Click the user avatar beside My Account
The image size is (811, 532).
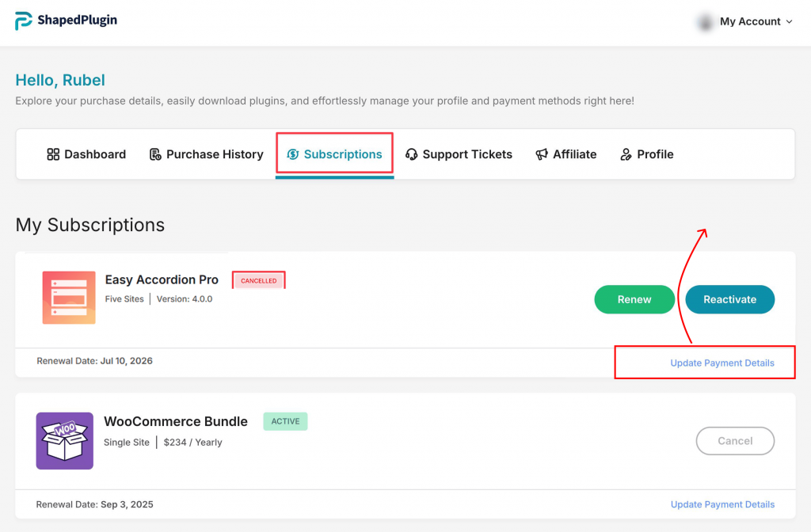coord(704,22)
